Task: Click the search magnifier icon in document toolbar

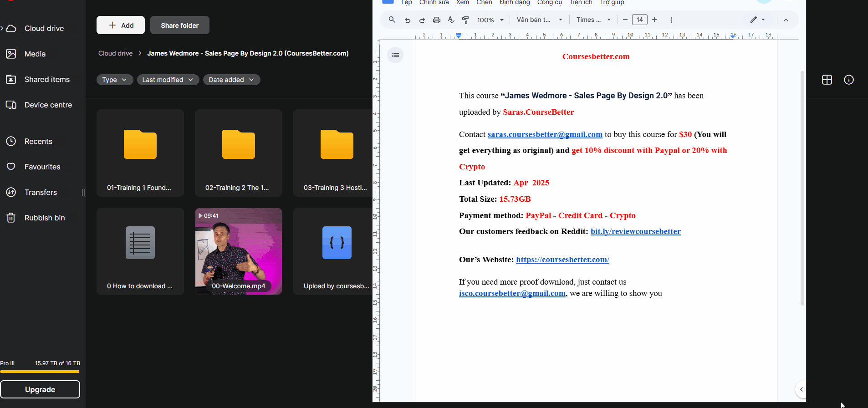Action: pos(392,20)
